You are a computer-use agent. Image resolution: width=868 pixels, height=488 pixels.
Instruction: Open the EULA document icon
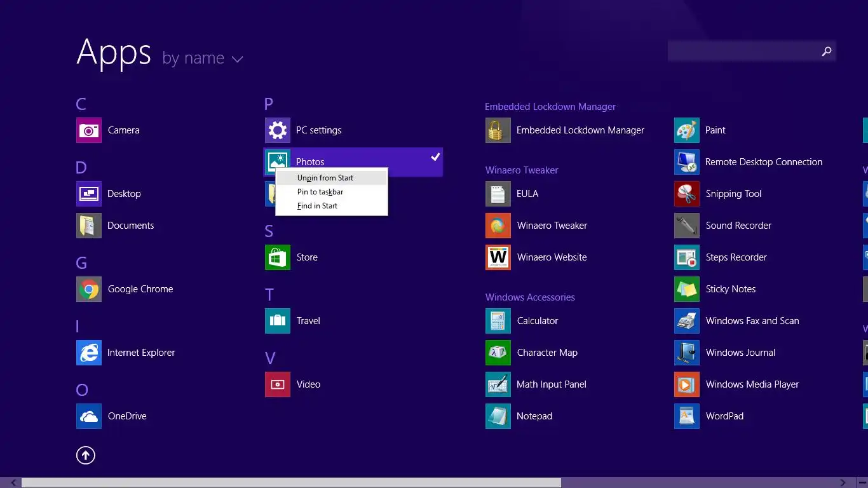click(498, 194)
